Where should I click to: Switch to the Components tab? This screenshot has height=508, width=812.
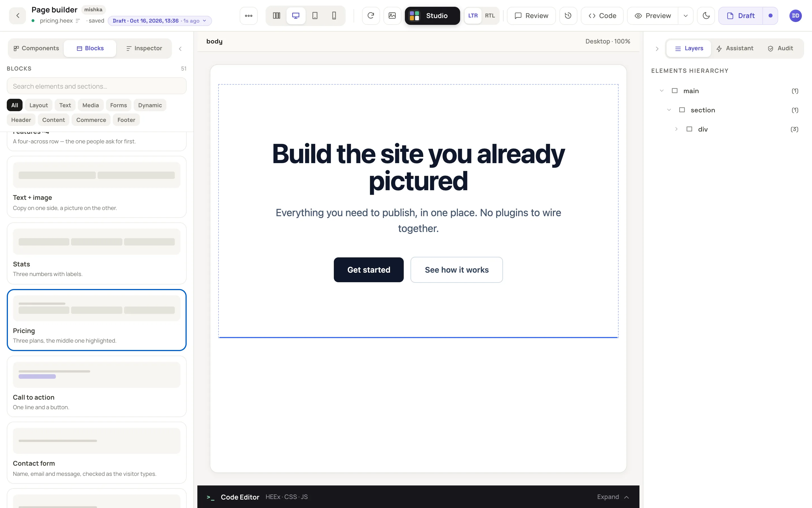coord(36,48)
